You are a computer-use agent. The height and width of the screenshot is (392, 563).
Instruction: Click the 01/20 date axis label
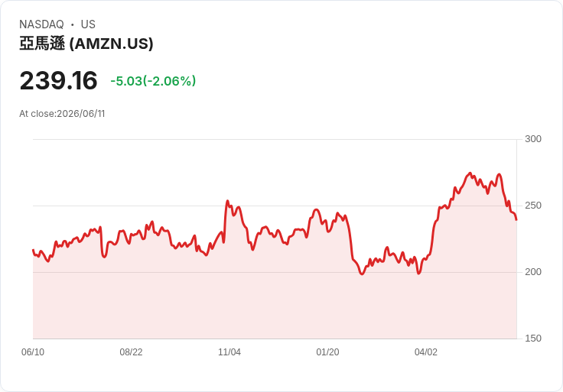coord(327,352)
